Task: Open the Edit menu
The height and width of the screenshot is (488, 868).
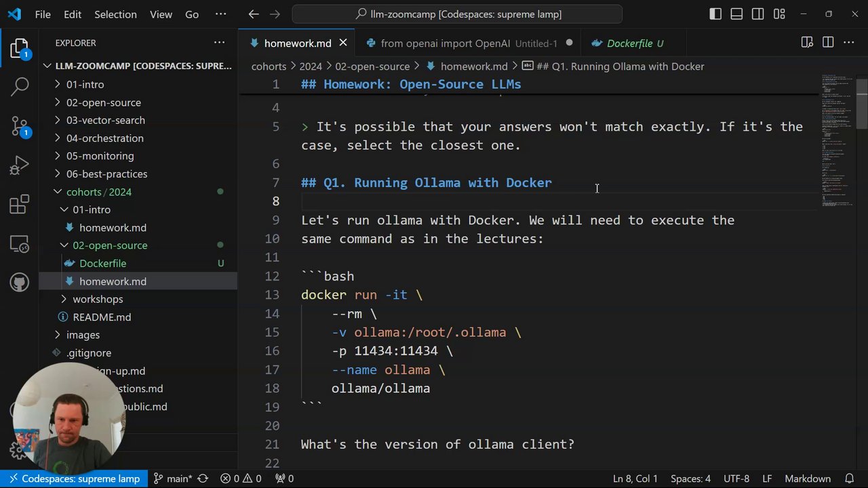Action: coord(73,14)
